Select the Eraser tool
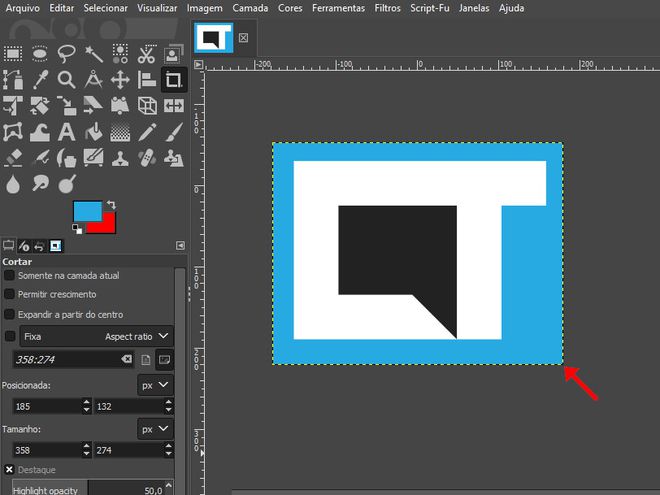The height and width of the screenshot is (495, 660). click(x=13, y=158)
